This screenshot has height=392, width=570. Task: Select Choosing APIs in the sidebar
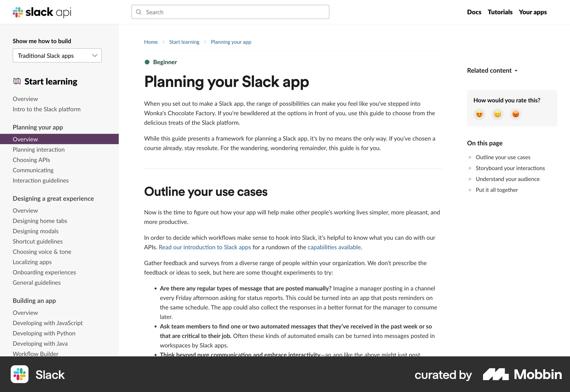[x=31, y=160]
